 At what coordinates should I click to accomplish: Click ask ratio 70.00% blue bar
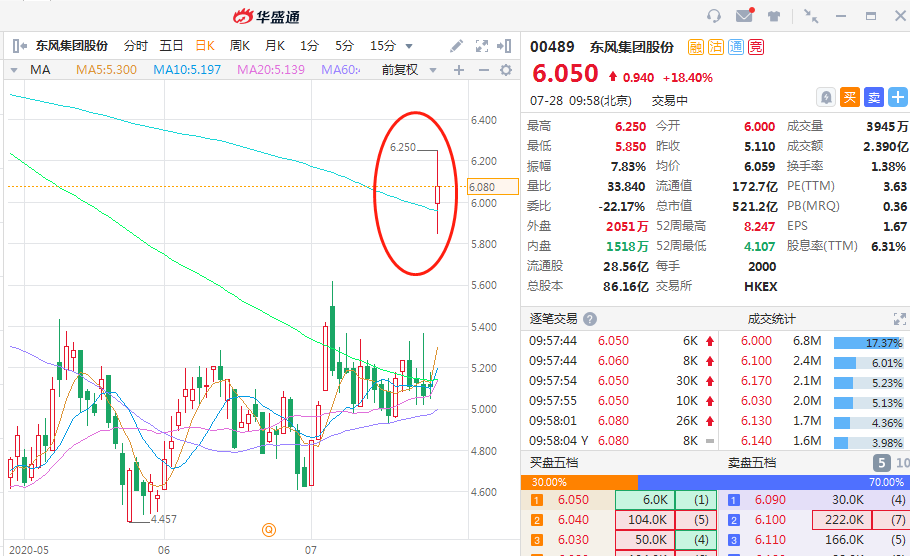(x=774, y=482)
